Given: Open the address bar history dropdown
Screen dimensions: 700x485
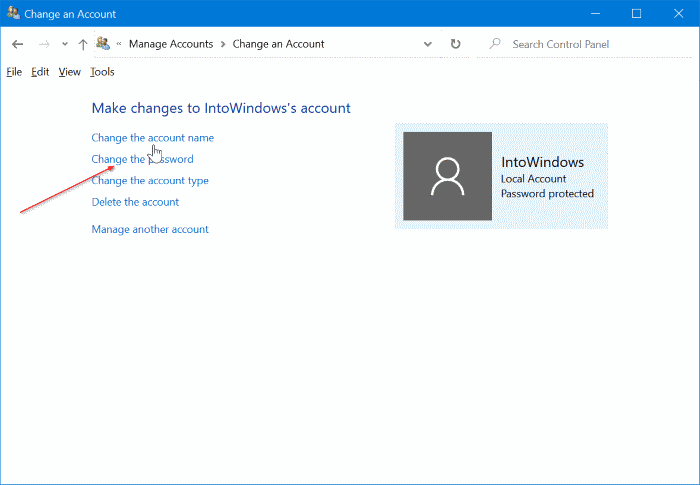Looking at the screenshot, I should tap(428, 44).
